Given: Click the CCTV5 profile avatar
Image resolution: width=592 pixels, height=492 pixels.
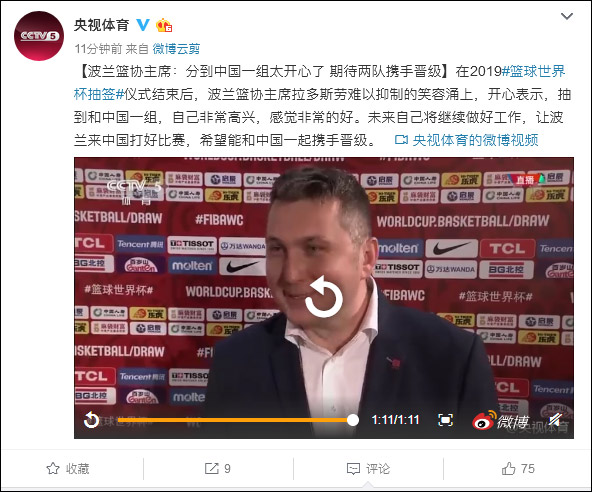Looking at the screenshot, I should [x=39, y=36].
